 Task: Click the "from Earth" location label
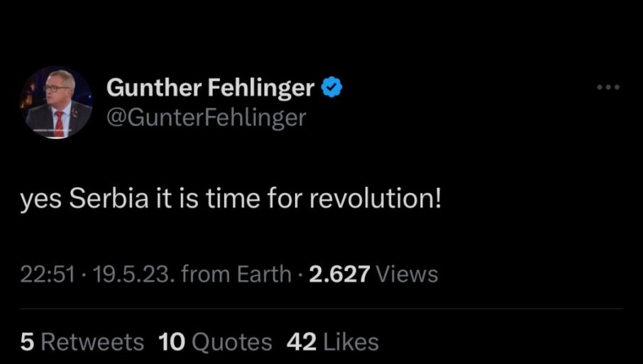(x=236, y=274)
